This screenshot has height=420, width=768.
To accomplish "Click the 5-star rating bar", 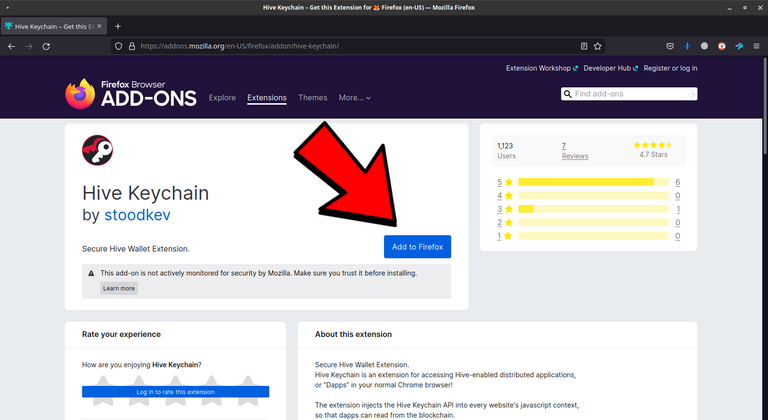I will tap(593, 182).
